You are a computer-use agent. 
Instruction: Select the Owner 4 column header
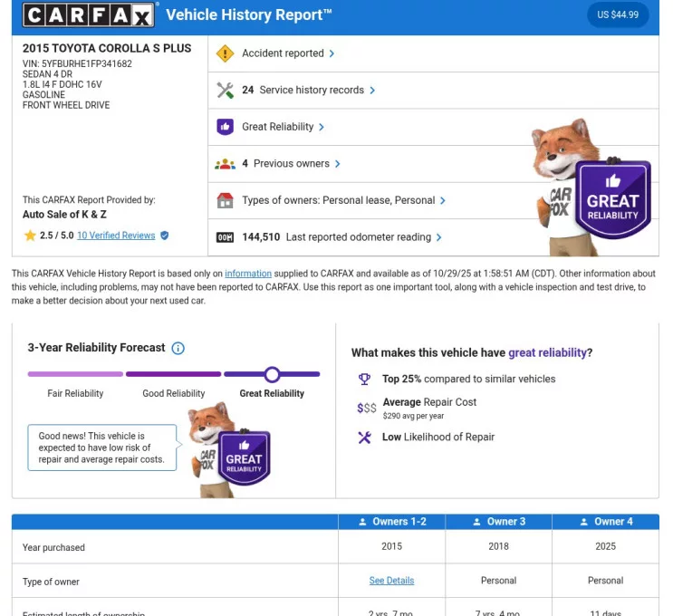coord(605,522)
